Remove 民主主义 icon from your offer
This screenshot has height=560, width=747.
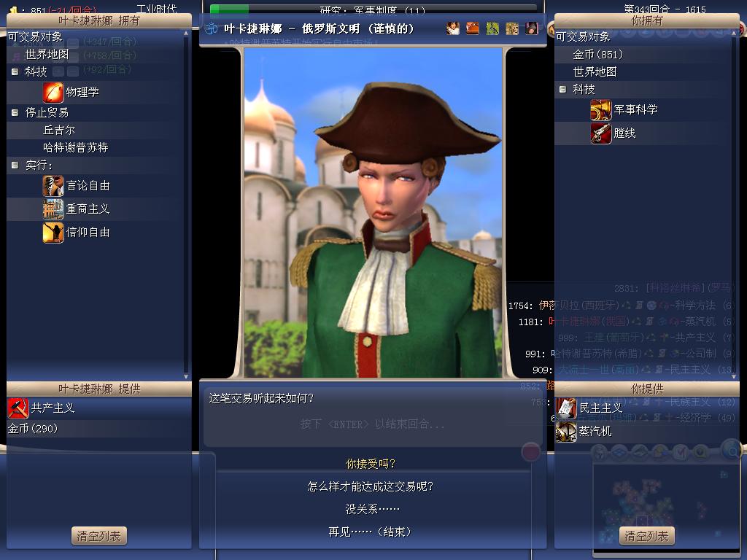pos(566,408)
